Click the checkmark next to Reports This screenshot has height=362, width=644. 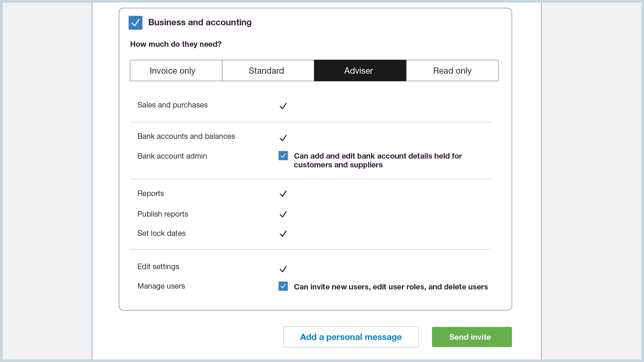[283, 194]
